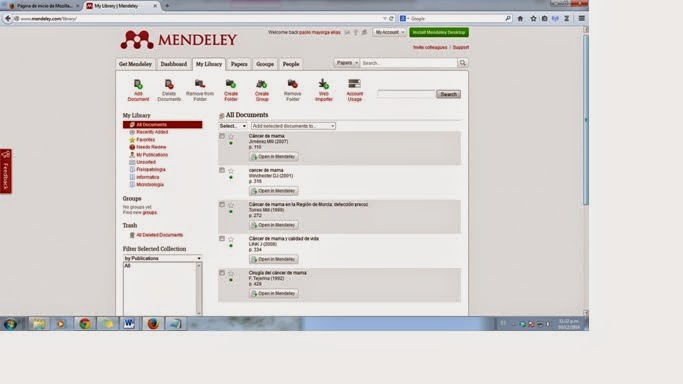The width and height of the screenshot is (683, 384).
Task: Open All Deleted Documents trash
Action: (x=159, y=235)
